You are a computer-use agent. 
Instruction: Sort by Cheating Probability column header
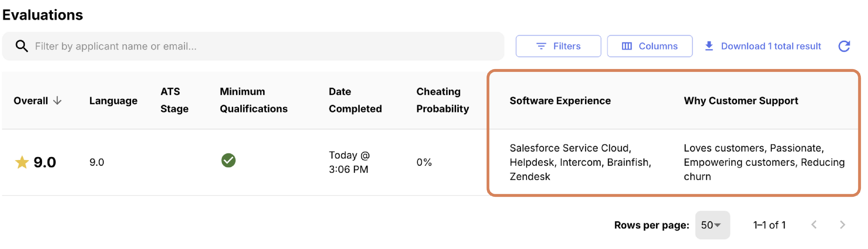click(442, 100)
